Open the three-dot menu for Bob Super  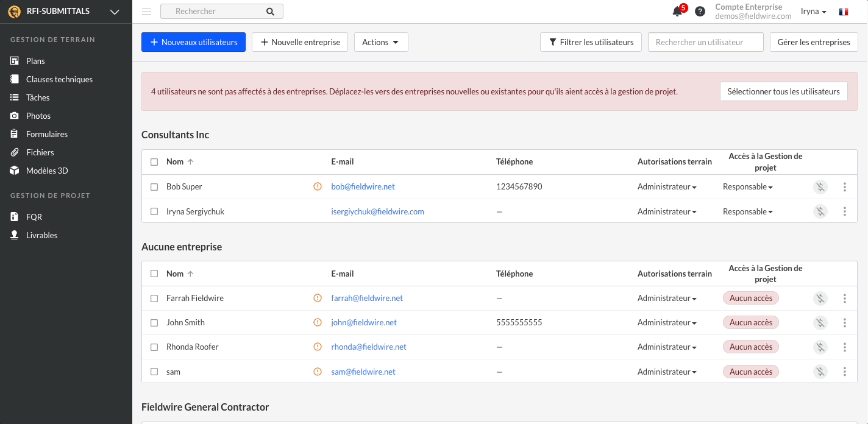[845, 187]
